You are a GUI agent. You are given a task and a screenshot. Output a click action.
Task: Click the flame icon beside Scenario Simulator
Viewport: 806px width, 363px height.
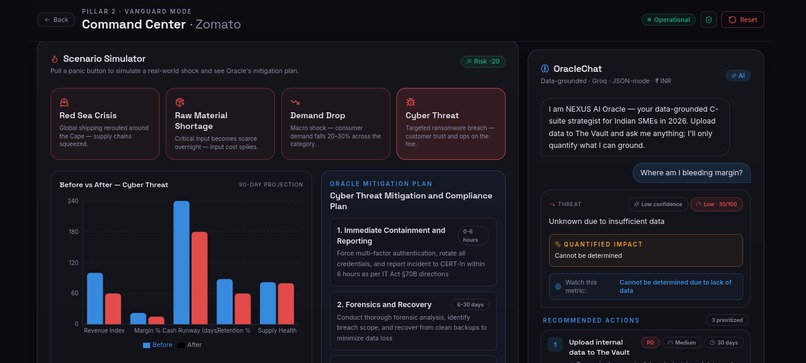54,59
